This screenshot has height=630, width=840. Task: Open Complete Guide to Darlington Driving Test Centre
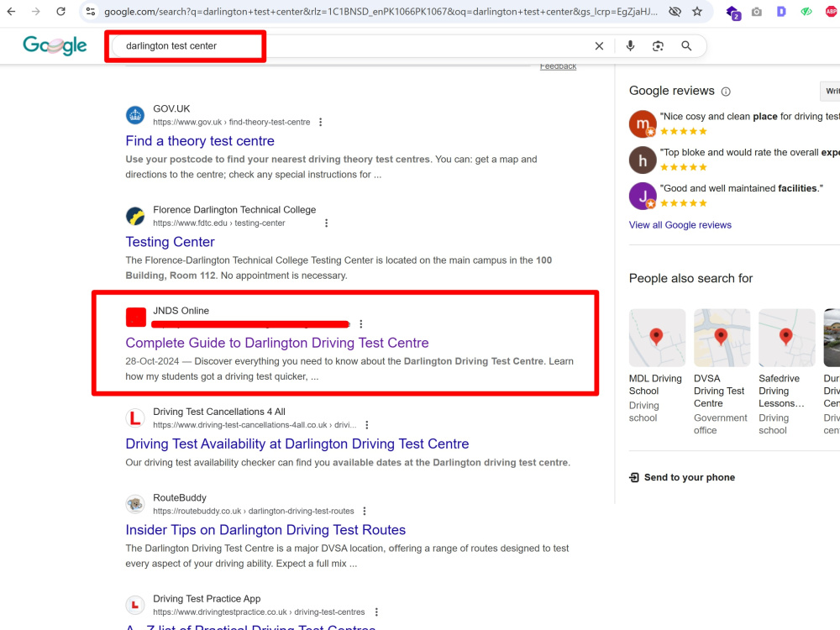[x=277, y=343]
